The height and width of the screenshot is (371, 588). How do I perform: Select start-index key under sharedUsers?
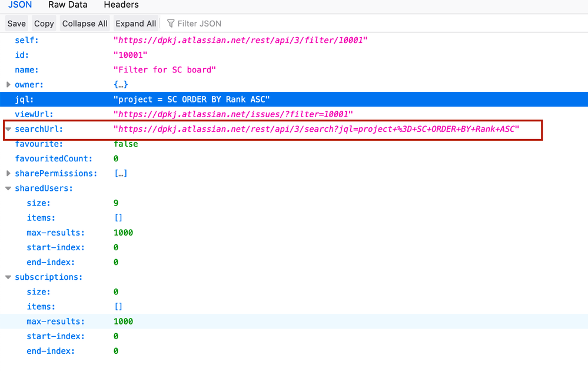click(56, 247)
